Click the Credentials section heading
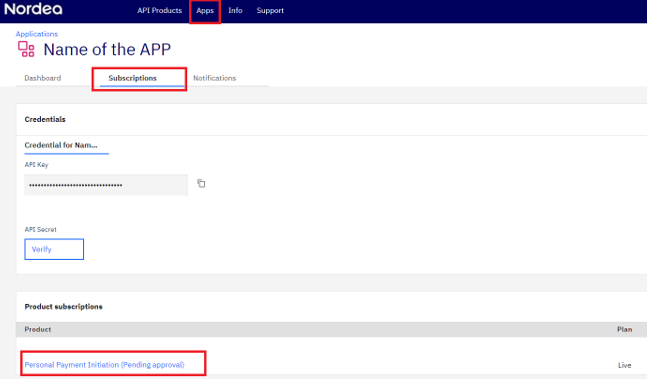This screenshot has height=382, width=647. [x=45, y=119]
